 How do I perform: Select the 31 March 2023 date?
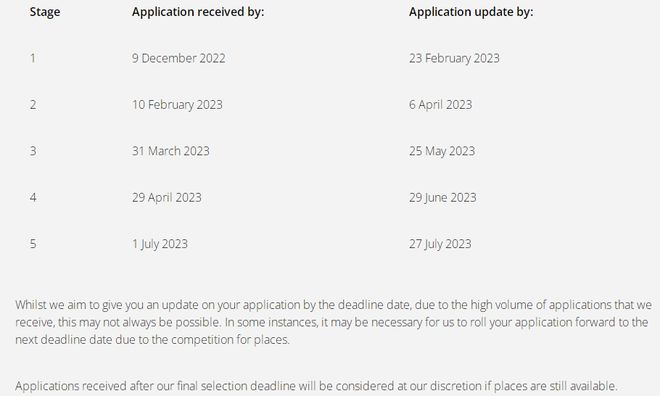point(170,151)
